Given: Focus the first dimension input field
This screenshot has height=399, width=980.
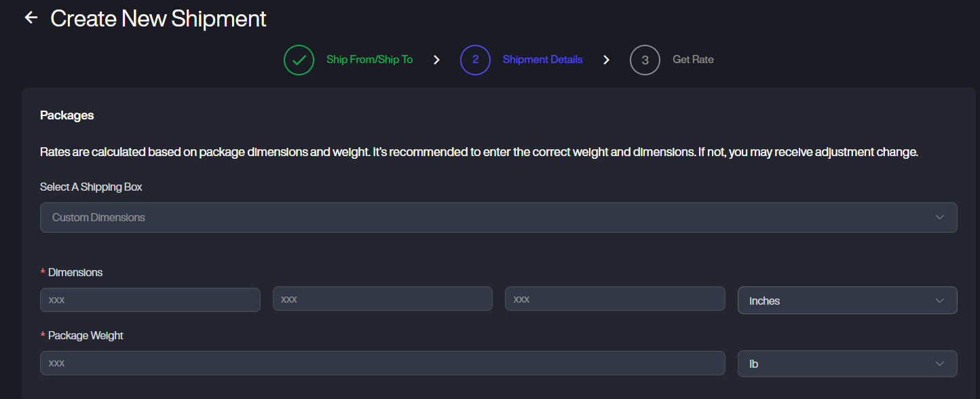Looking at the screenshot, I should click(x=150, y=299).
